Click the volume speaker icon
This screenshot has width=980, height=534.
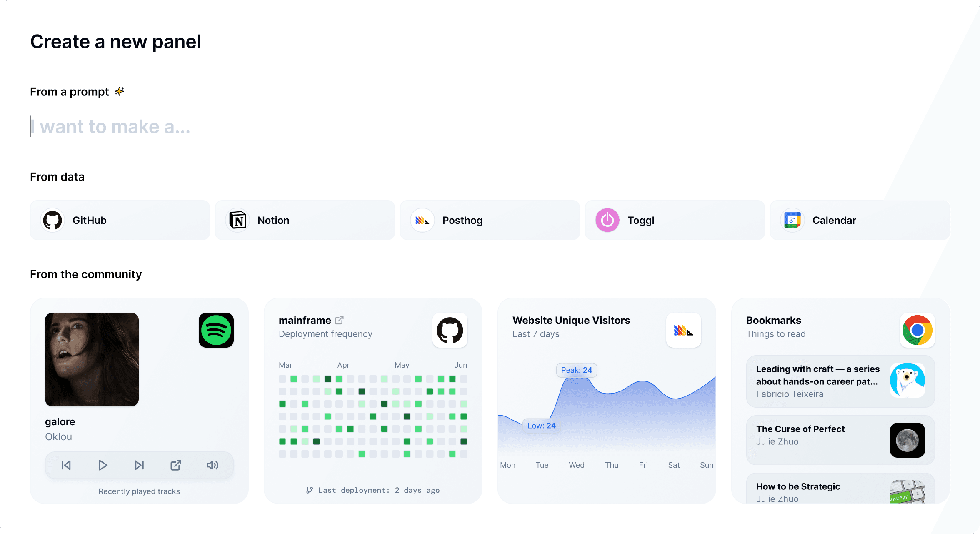(x=212, y=465)
